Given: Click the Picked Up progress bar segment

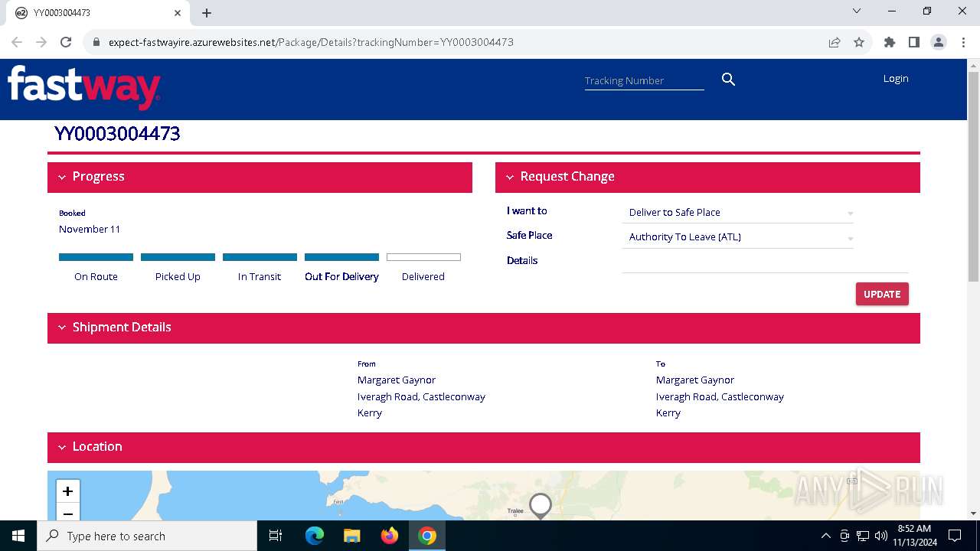Looking at the screenshot, I should click(x=178, y=257).
